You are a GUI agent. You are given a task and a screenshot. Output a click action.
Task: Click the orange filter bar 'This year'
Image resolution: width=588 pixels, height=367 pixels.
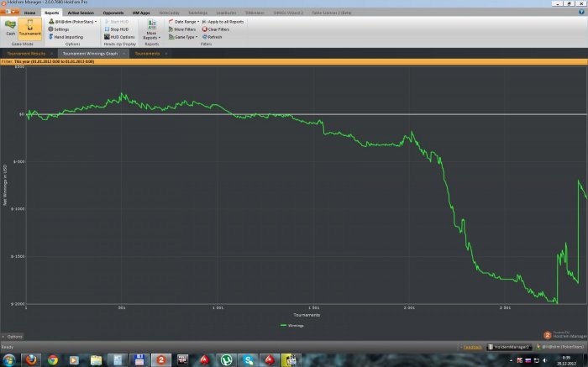pos(294,61)
